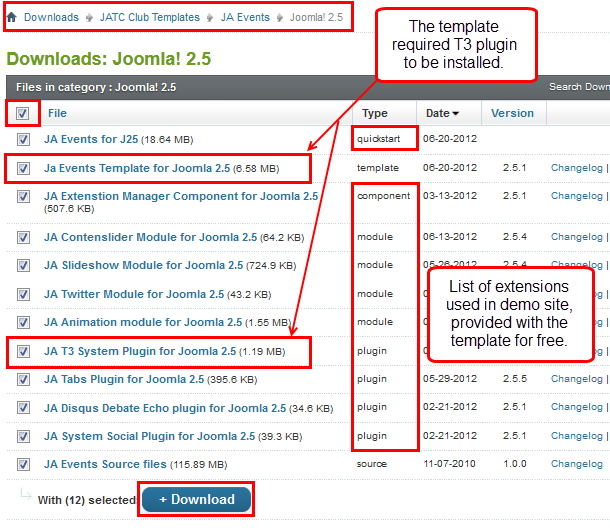Uncheck JA Events Source files checkbox
The image size is (610, 528).
[23, 465]
